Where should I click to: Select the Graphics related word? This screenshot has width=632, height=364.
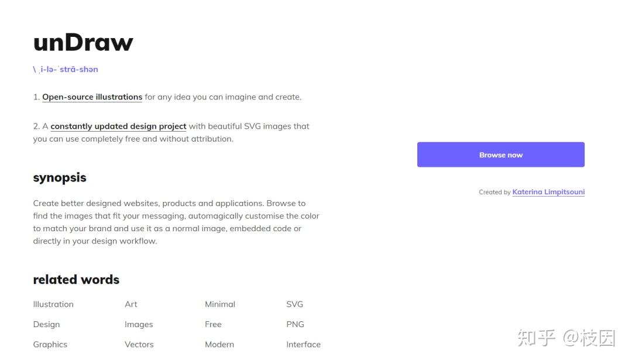[x=50, y=345]
